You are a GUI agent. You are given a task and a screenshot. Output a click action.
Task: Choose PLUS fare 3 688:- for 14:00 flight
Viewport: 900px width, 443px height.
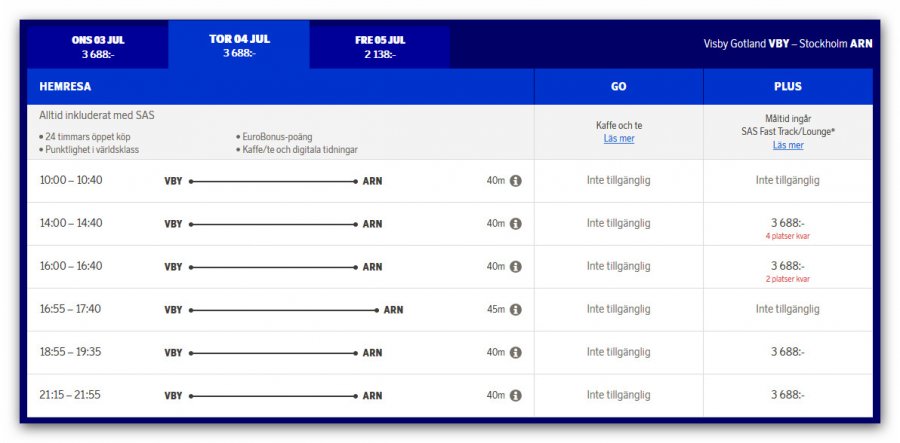pyautogui.click(x=787, y=223)
